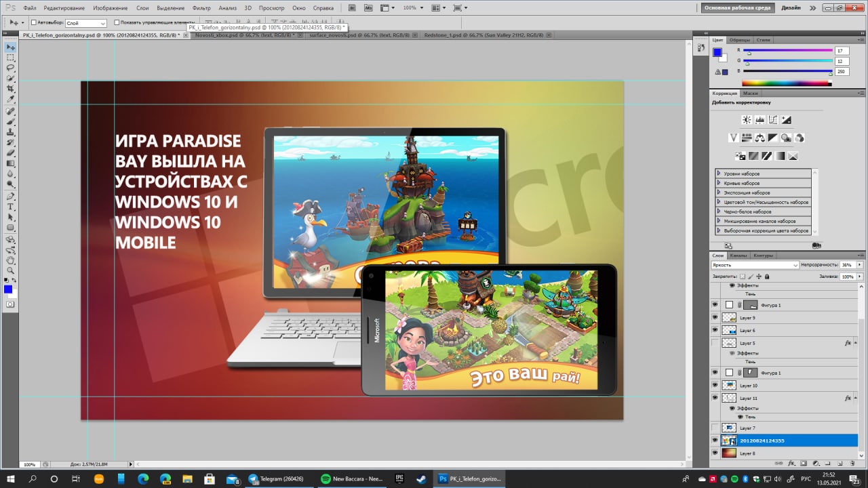Select Layer 10 thumbnail
The width and height of the screenshot is (868, 488).
[x=729, y=385]
